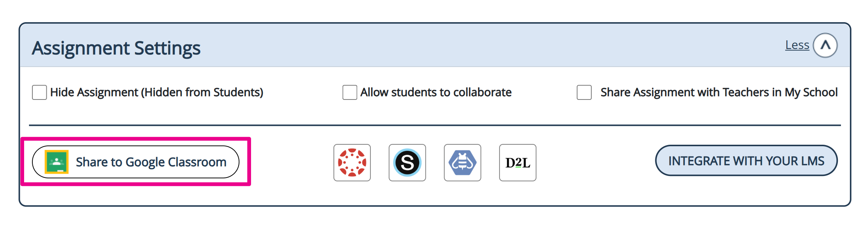The width and height of the screenshot is (868, 225).
Task: Click the Assignment Settings heading
Action: click(116, 48)
